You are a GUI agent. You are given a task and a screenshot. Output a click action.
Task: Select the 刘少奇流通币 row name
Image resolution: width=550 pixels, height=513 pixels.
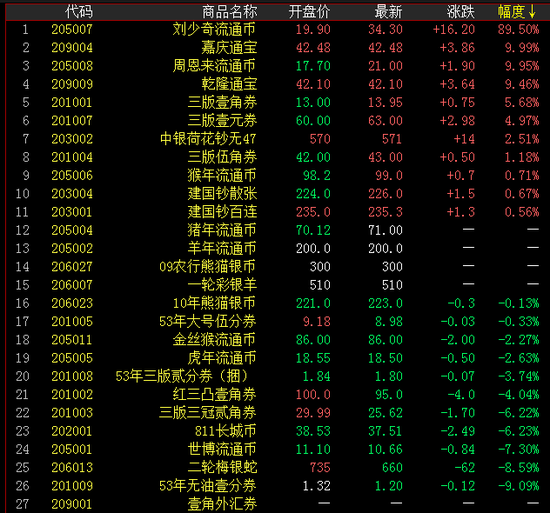pos(214,29)
